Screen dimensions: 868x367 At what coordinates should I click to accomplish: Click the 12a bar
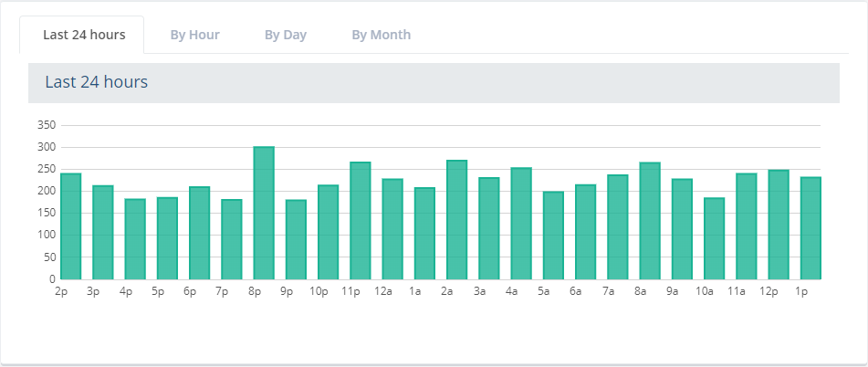(x=392, y=229)
